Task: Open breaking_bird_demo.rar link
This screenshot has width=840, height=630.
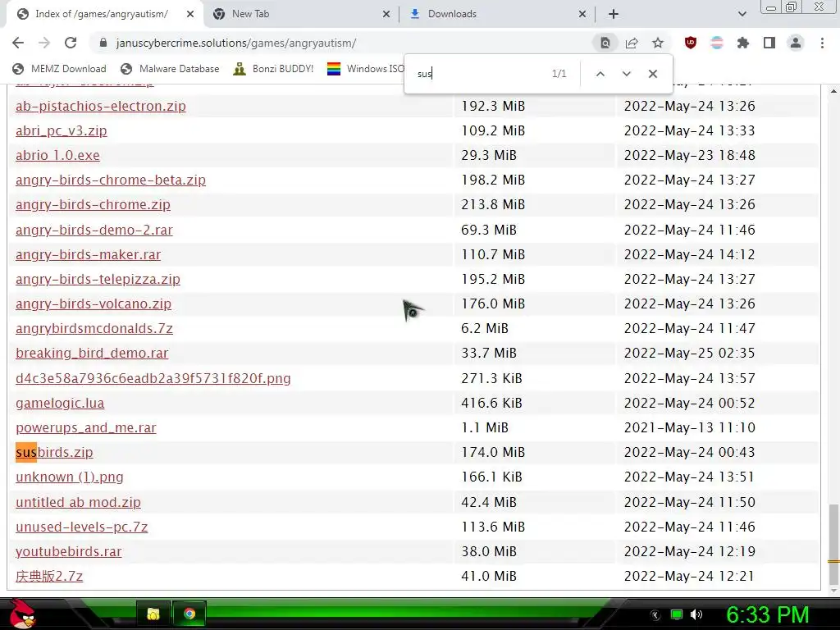Action: pyautogui.click(x=92, y=353)
